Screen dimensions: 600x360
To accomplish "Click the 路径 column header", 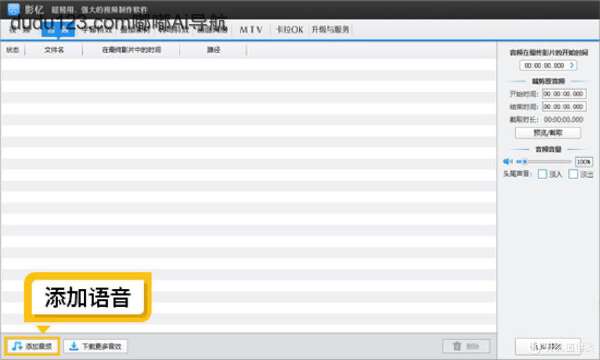I will tap(214, 50).
